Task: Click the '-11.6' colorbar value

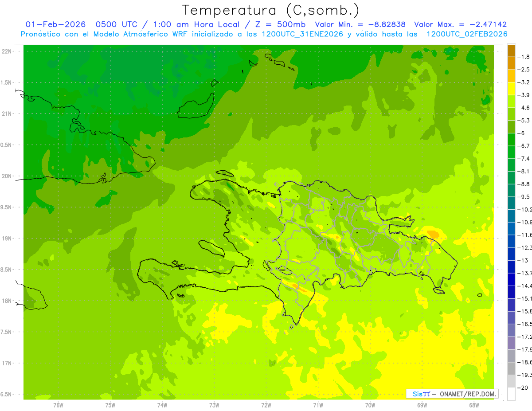Action: pyautogui.click(x=525, y=235)
